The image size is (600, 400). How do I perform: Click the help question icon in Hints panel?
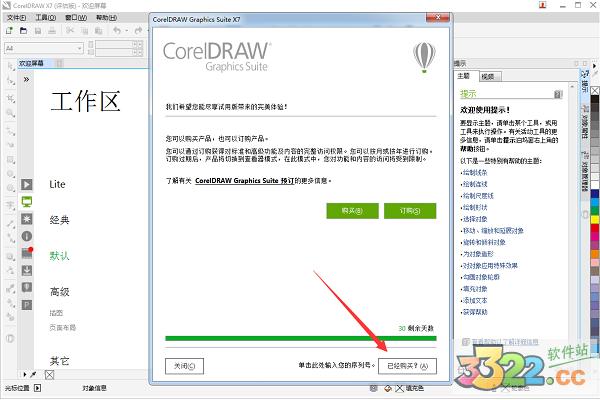click(x=558, y=94)
